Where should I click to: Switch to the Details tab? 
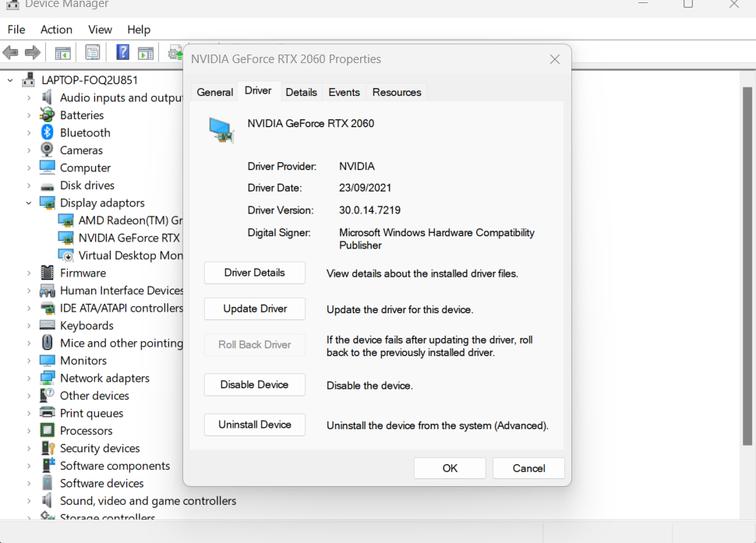click(x=301, y=92)
